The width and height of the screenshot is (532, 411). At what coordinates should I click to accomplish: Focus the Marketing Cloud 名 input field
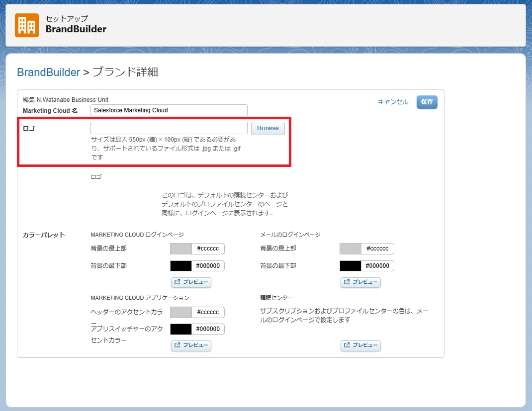click(x=169, y=110)
